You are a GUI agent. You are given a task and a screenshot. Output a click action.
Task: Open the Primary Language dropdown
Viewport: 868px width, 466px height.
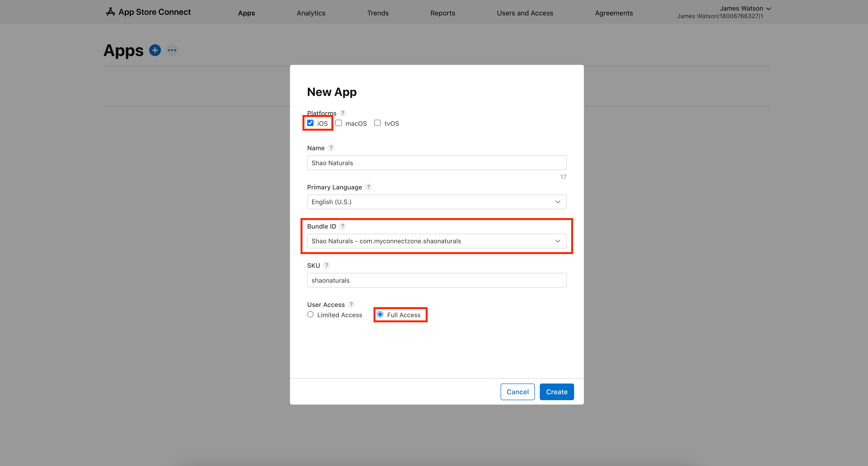tap(437, 202)
